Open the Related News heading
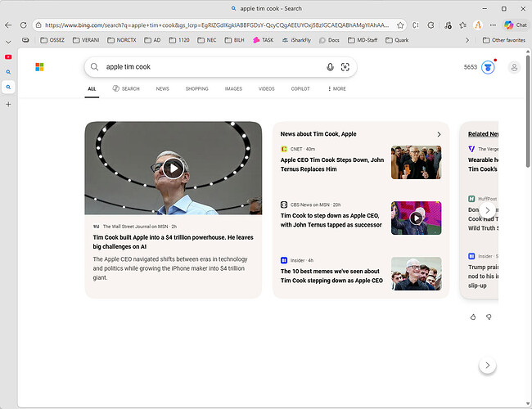532x409 pixels. tap(483, 134)
